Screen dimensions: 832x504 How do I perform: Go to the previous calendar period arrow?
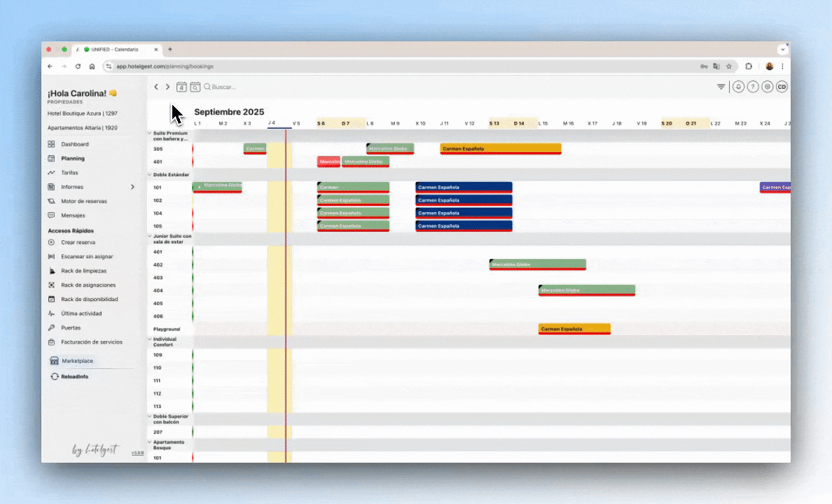click(156, 87)
